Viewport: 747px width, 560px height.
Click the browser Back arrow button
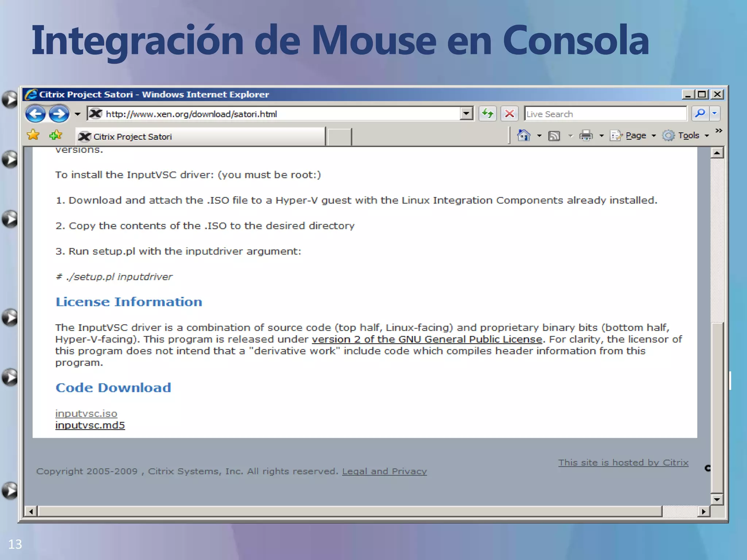pos(35,114)
